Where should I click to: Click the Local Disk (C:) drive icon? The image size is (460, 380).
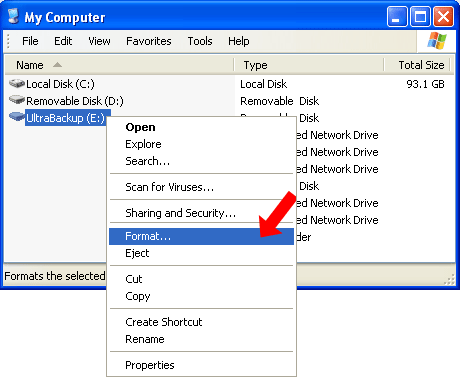(17, 83)
